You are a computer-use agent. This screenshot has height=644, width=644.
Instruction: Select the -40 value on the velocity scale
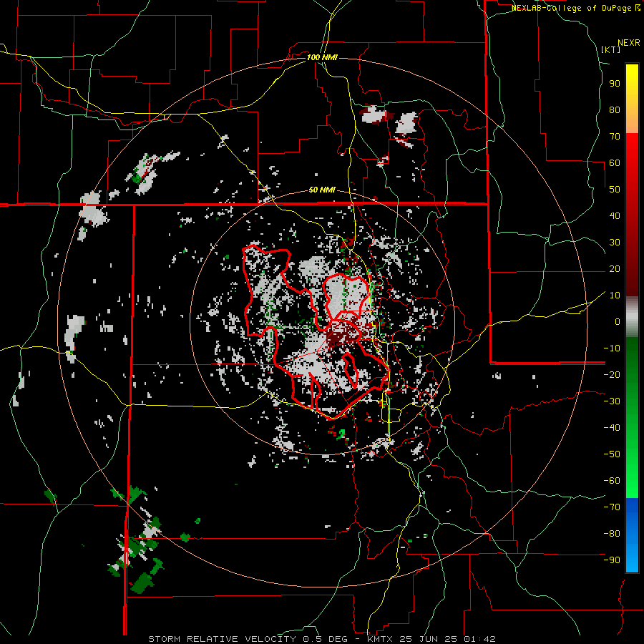pos(612,428)
